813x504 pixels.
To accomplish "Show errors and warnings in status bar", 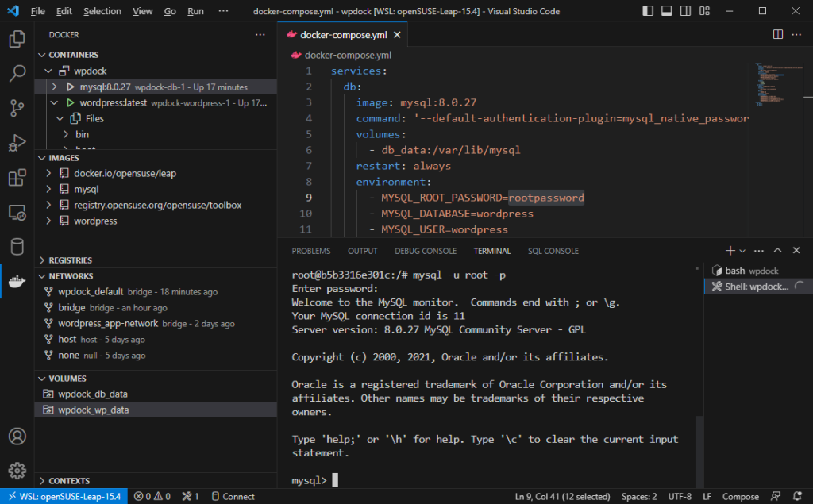I will click(x=152, y=496).
